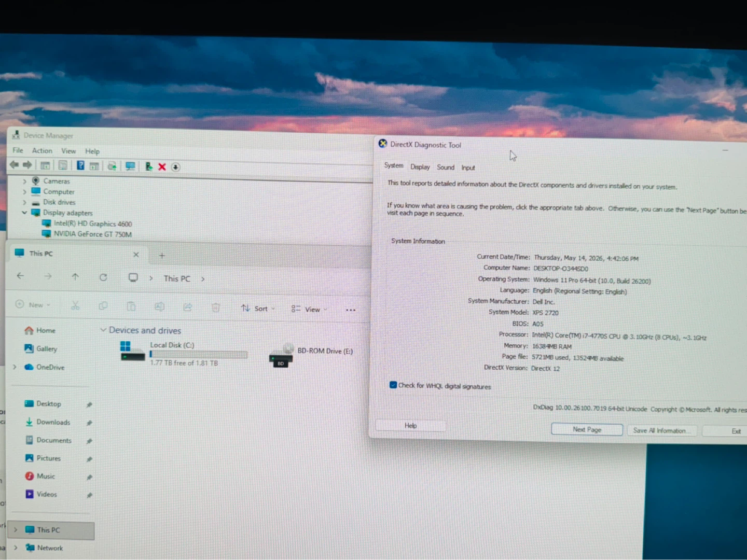
Task: Click Save All Information button
Action: 661,430
